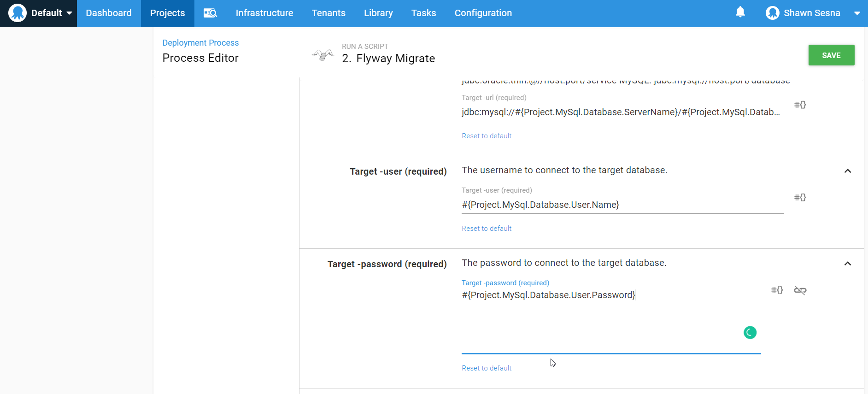Insert variable for Target -url field

point(800,105)
